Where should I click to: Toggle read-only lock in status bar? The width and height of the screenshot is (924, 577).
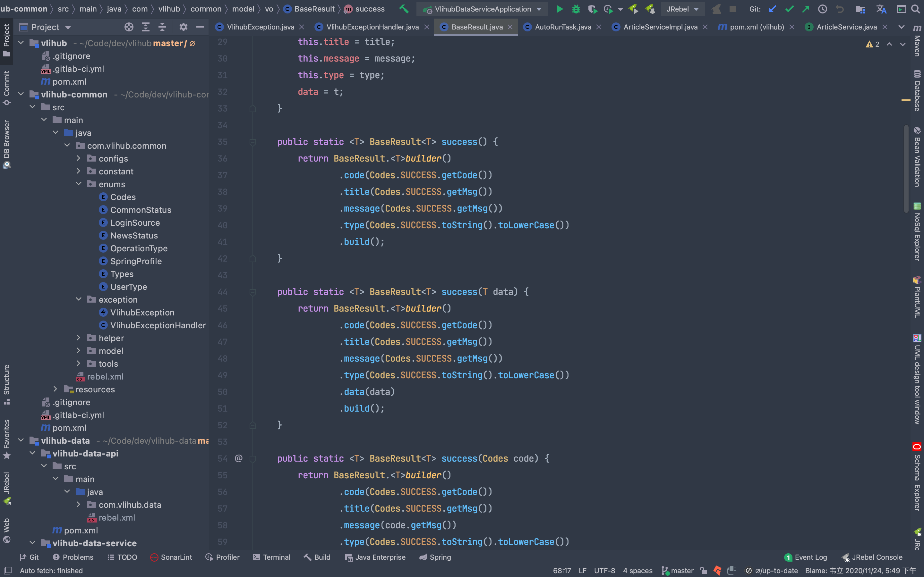[x=704, y=571]
